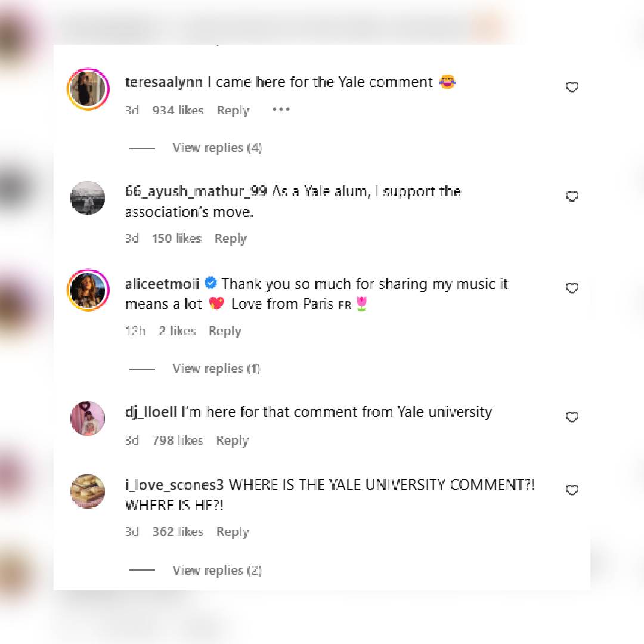Toggle like on i_love_scones3's comment

tap(572, 490)
